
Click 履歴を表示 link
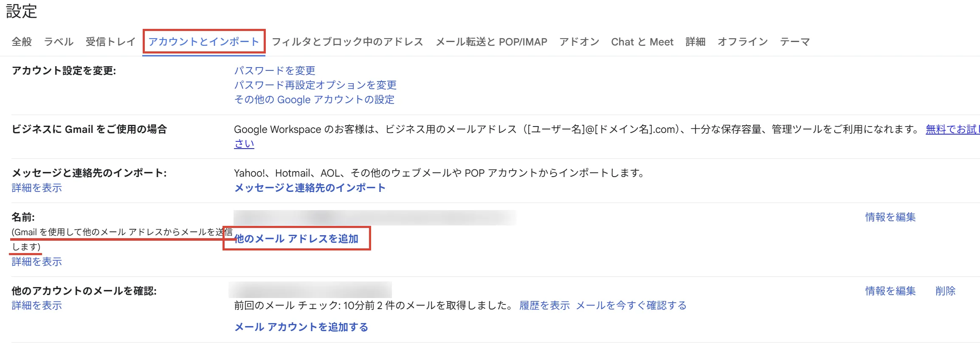pyautogui.click(x=544, y=305)
